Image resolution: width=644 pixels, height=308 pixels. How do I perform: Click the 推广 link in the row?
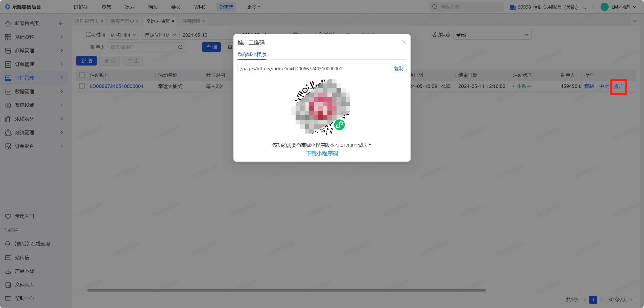618,86
